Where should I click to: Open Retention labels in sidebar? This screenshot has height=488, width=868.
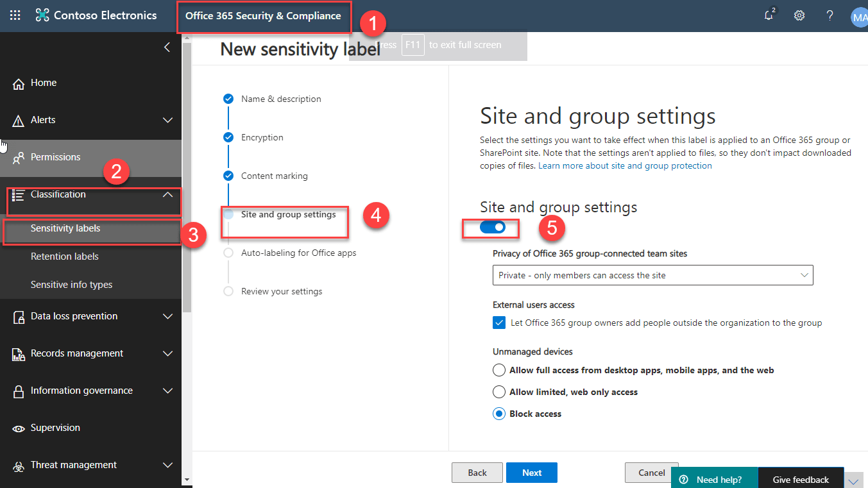pyautogui.click(x=65, y=257)
